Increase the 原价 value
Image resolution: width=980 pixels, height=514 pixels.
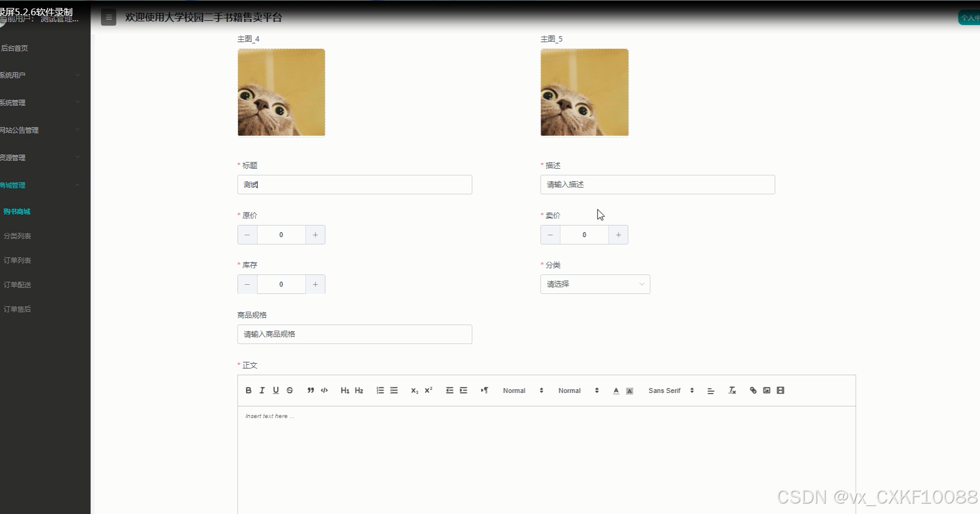[x=315, y=235]
